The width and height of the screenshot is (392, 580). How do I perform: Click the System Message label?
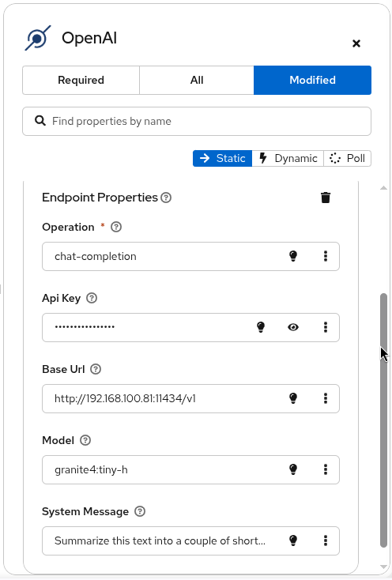[85, 511]
